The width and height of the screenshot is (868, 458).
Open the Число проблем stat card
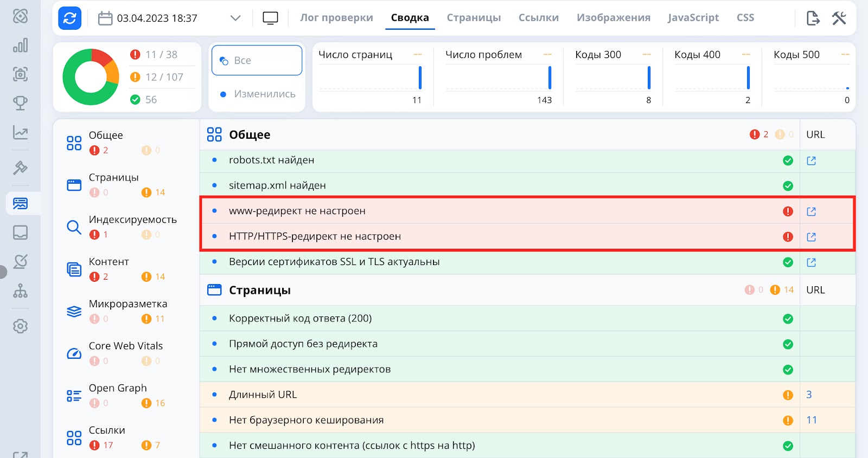coord(498,77)
